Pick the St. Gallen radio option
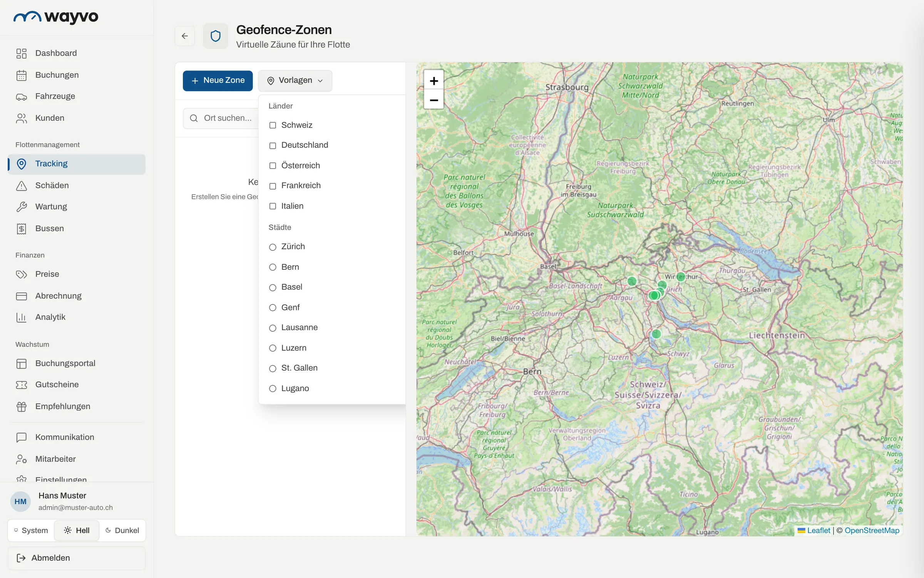 (x=273, y=368)
